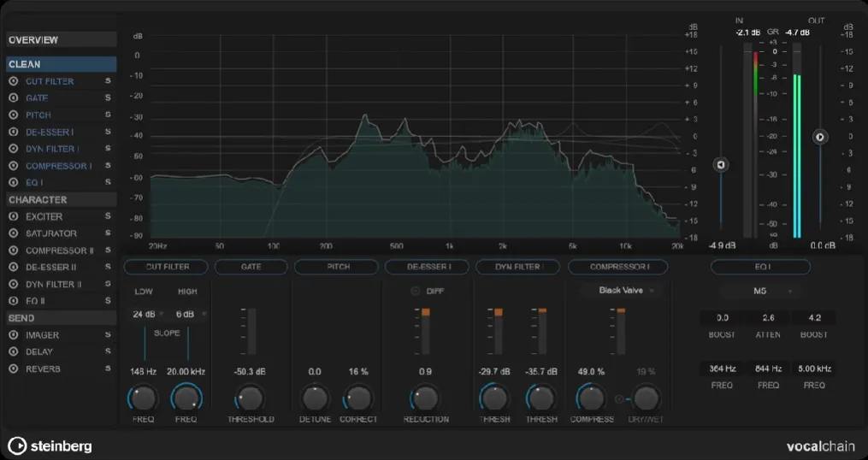Click the De-Esser Reduction knob
This screenshot has height=460, width=868.
point(425,398)
